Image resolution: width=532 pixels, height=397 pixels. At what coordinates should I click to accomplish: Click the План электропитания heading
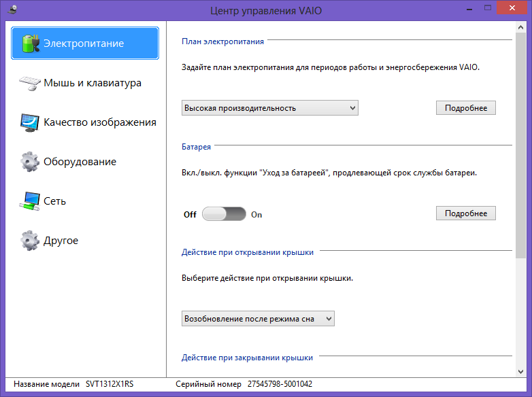(222, 41)
